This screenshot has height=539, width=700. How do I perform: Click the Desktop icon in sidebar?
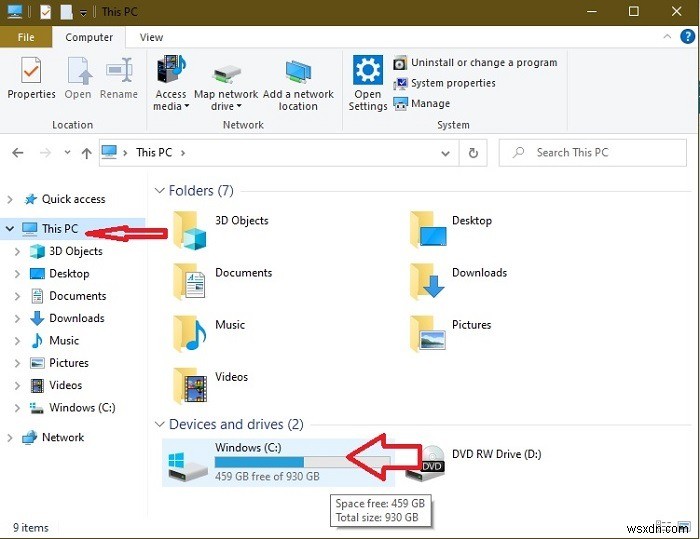click(37, 274)
